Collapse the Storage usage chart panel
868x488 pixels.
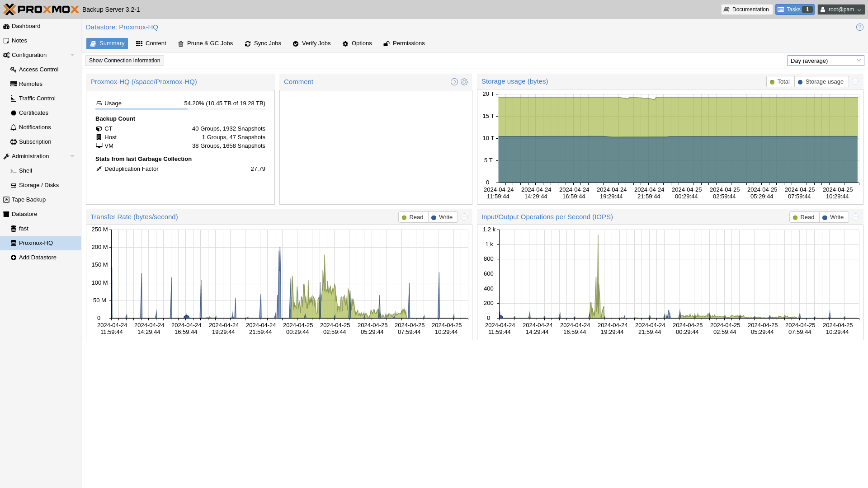tap(855, 81)
